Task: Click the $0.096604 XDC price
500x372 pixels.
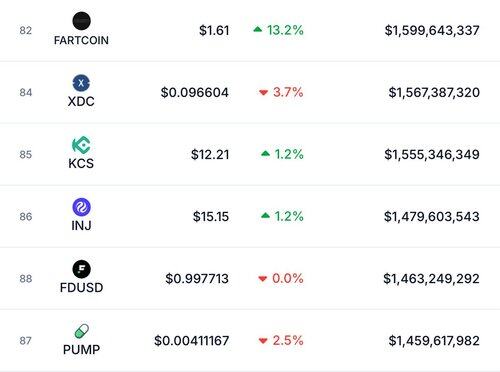Action: click(x=195, y=93)
